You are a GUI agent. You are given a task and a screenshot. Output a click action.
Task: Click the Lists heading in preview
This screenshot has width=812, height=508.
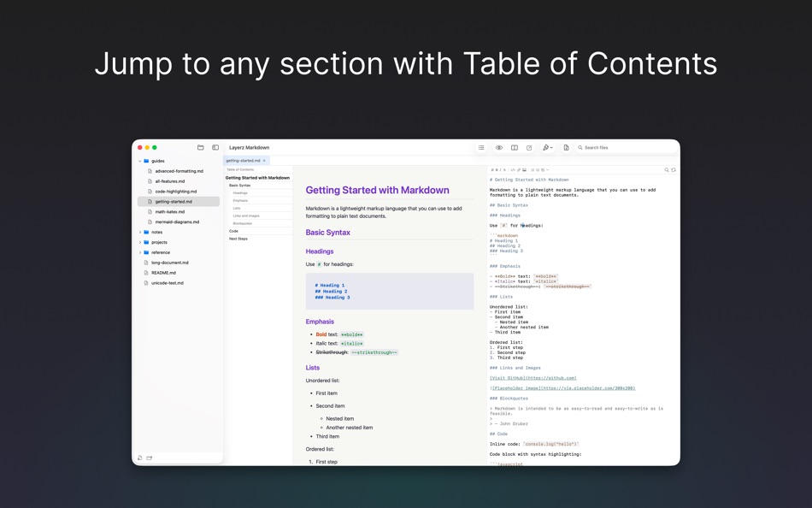[x=312, y=368]
